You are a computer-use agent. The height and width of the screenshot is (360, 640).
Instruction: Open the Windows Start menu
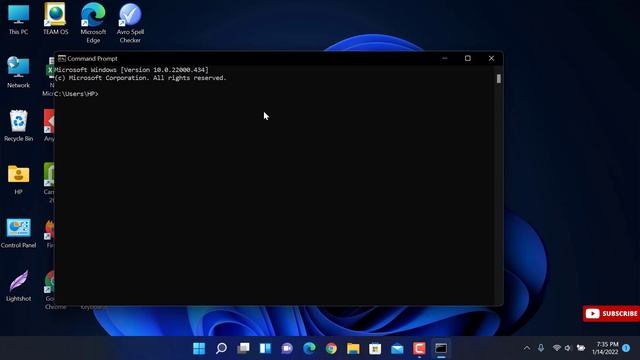coord(199,348)
